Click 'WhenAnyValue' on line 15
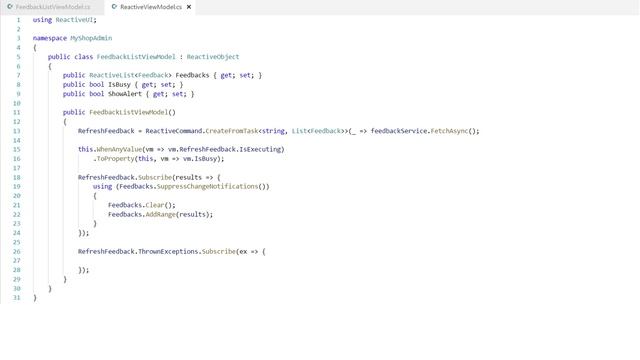 pos(119,150)
